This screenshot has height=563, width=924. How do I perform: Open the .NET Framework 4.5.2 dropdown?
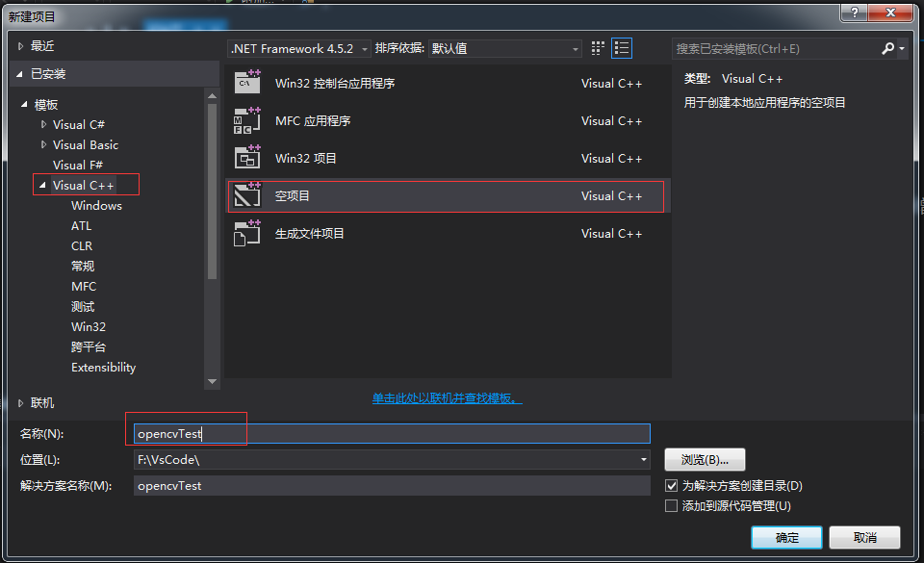click(x=364, y=47)
